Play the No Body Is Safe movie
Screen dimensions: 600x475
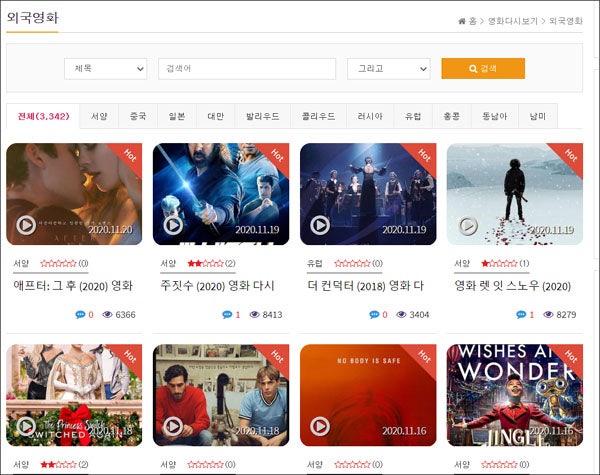pos(320,426)
